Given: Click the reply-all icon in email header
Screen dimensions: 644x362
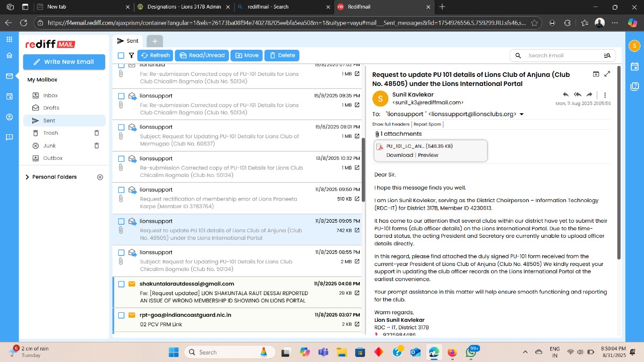Looking at the screenshot, I should [x=578, y=95].
